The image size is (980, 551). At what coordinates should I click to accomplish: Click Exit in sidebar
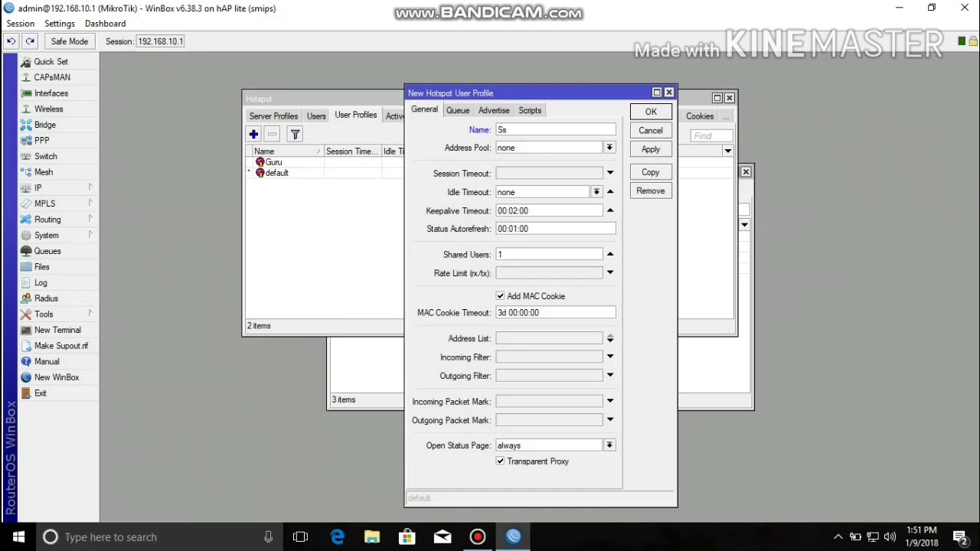click(x=40, y=393)
